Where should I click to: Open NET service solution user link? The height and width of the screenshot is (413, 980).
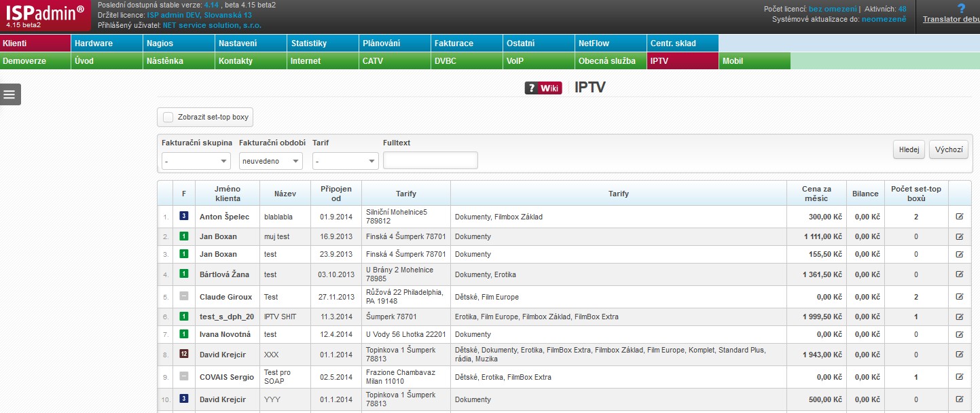point(212,25)
